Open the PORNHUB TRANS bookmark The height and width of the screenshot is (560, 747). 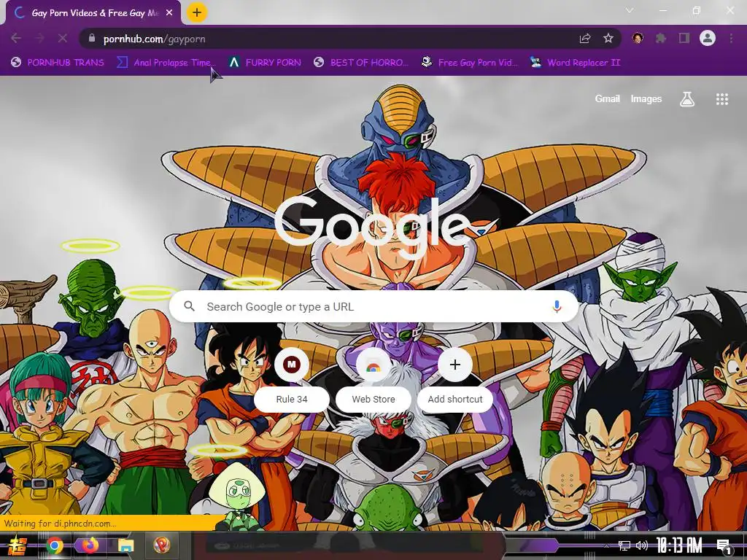(x=58, y=63)
